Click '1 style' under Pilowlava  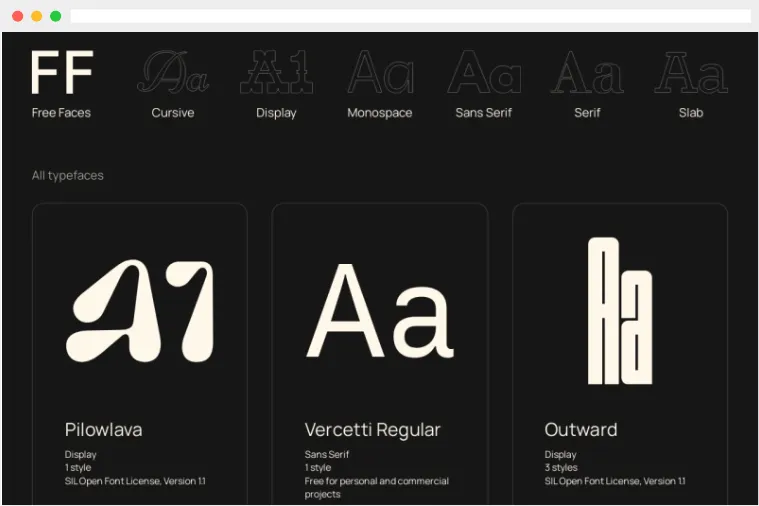pyautogui.click(x=78, y=468)
